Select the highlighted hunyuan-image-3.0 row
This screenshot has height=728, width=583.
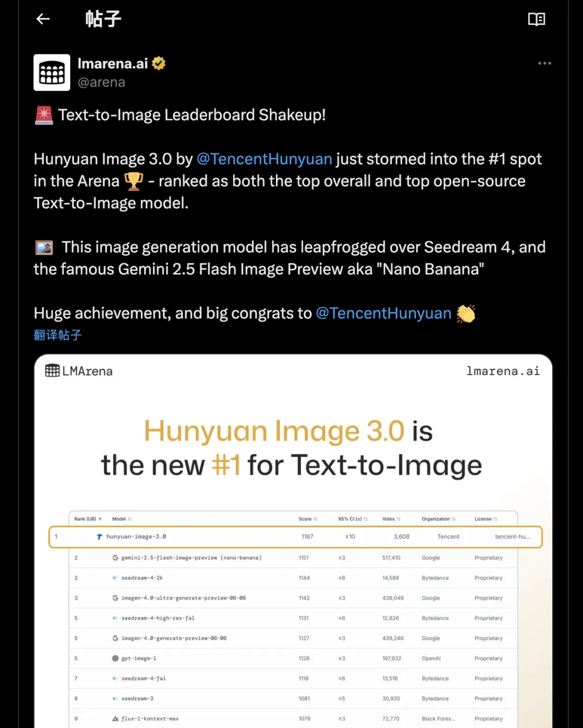point(295,537)
